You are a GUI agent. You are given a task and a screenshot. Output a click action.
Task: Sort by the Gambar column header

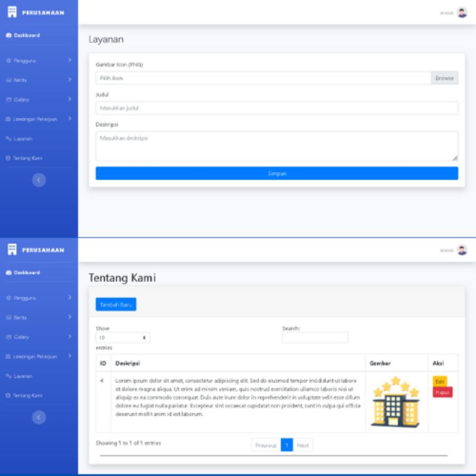397,363
